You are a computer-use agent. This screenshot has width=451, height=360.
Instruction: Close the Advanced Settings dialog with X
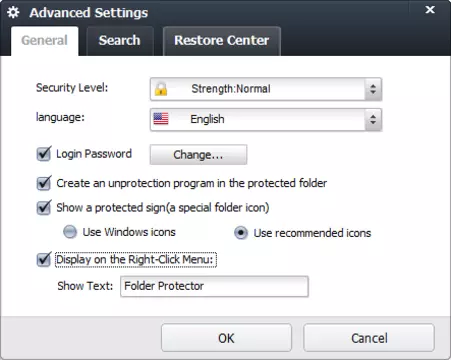(x=430, y=10)
